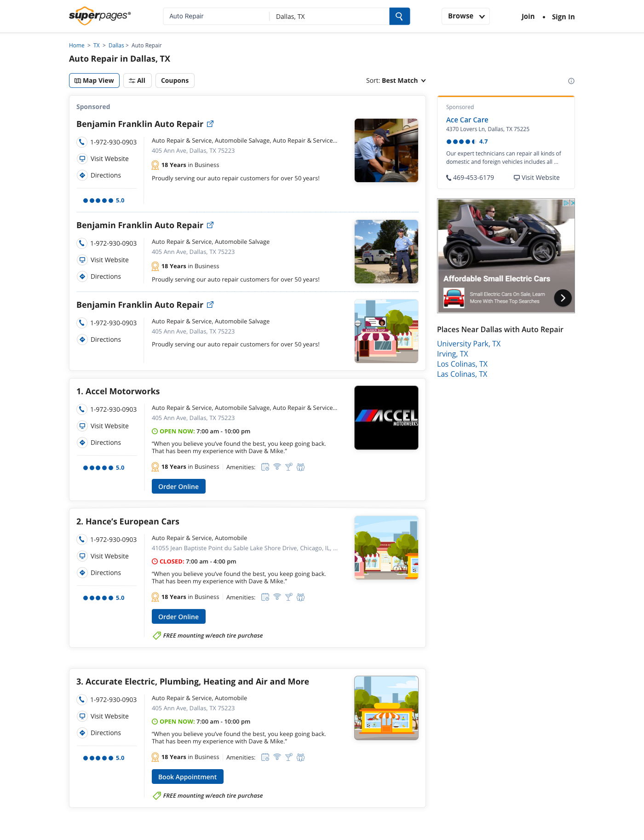Click Directions in Accurate Electric listing
Viewport: 644px width, 840px height.
click(106, 733)
